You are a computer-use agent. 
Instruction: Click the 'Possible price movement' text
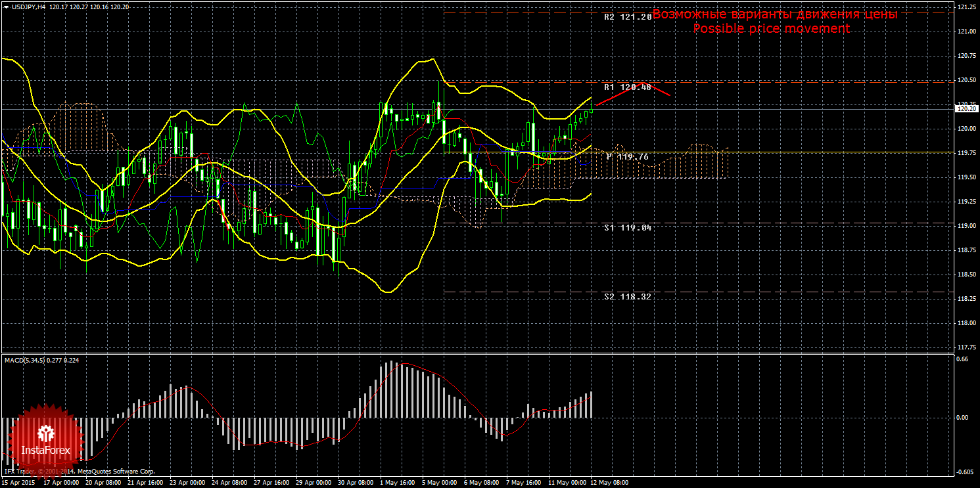pos(771,29)
